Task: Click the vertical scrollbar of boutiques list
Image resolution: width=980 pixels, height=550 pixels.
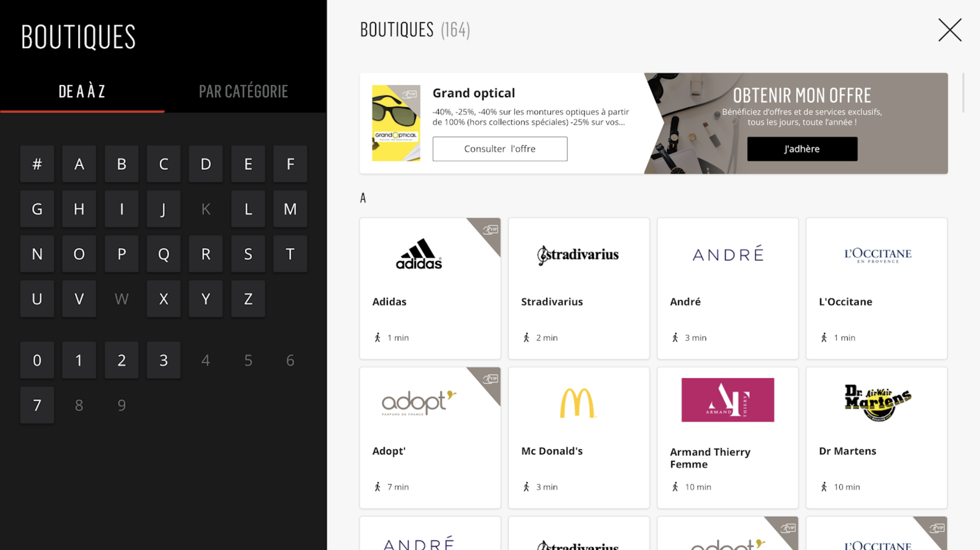Action: click(963, 93)
